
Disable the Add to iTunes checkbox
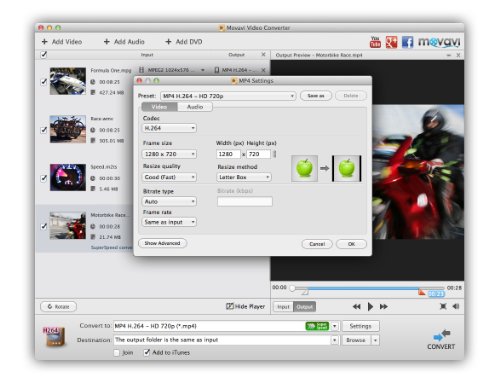pos(146,352)
